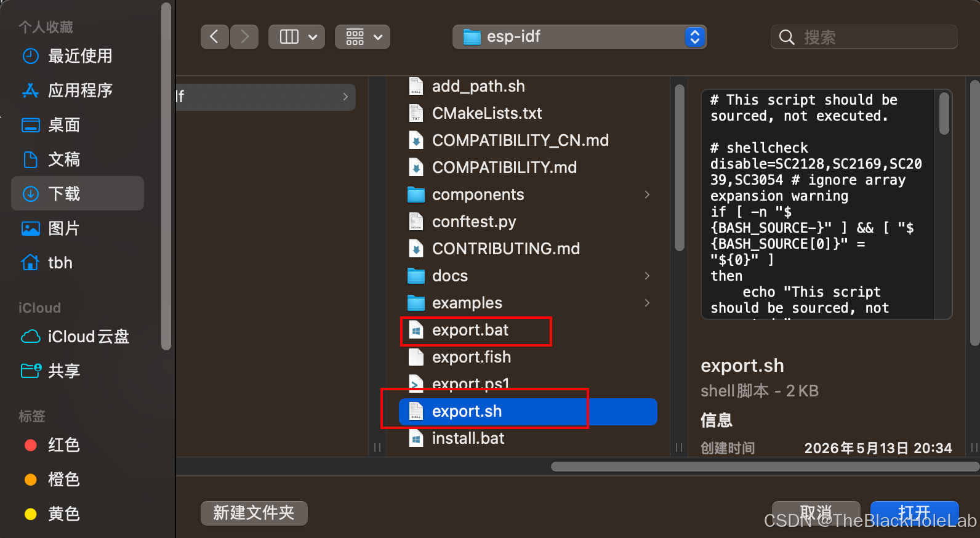
Task: Select the export.ps1 file
Action: click(528, 384)
